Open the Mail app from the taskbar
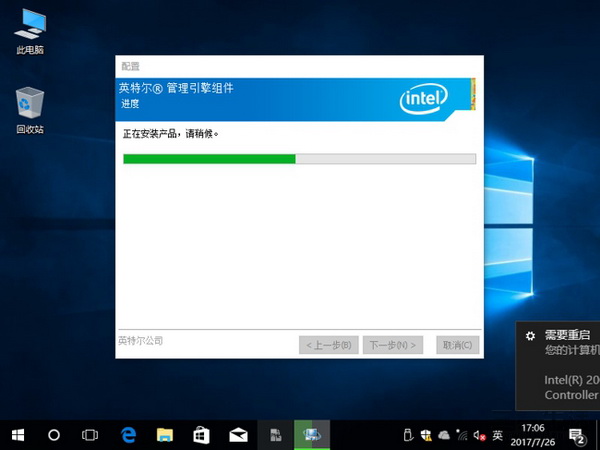Image resolution: width=600 pixels, height=450 pixels. click(x=238, y=435)
